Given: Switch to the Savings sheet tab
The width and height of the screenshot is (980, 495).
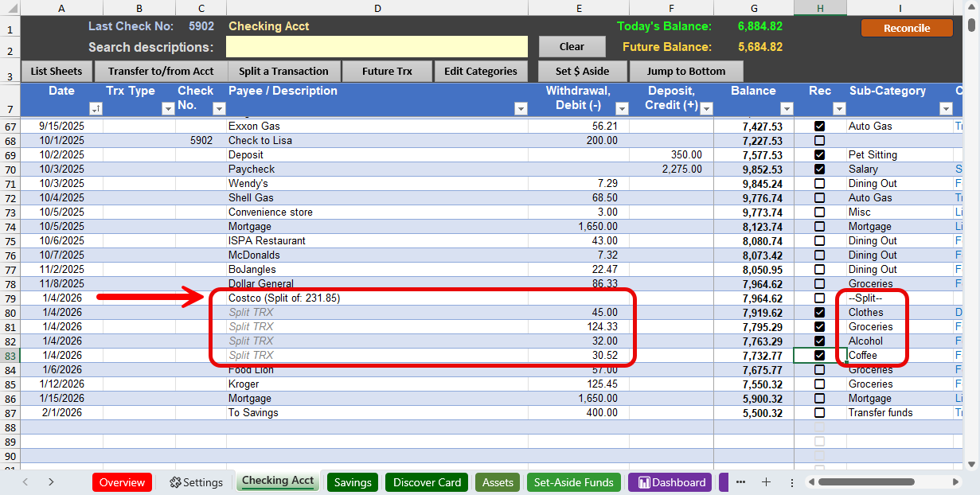Looking at the screenshot, I should (353, 482).
